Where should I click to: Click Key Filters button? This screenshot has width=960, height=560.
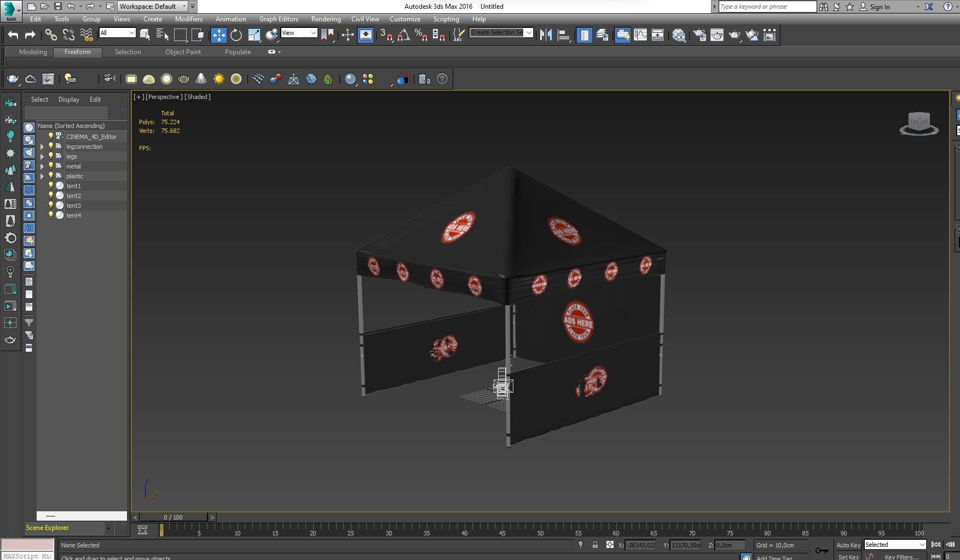point(901,557)
